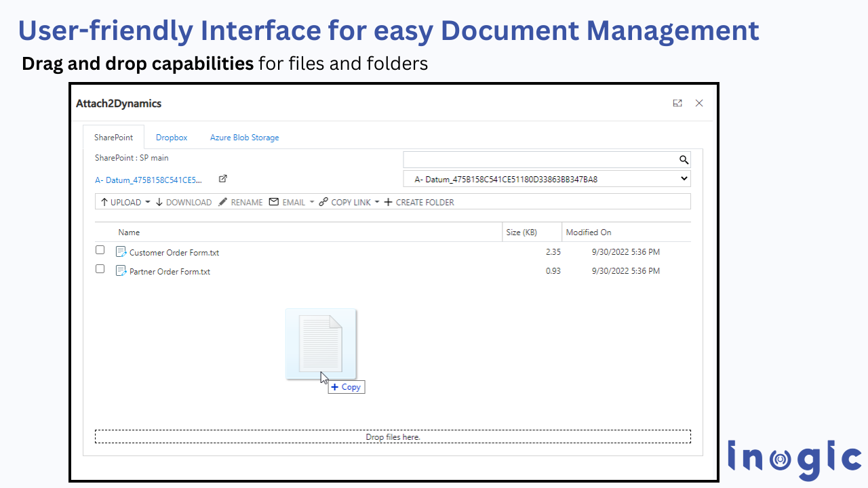Click the Drop files here zone

(393, 436)
